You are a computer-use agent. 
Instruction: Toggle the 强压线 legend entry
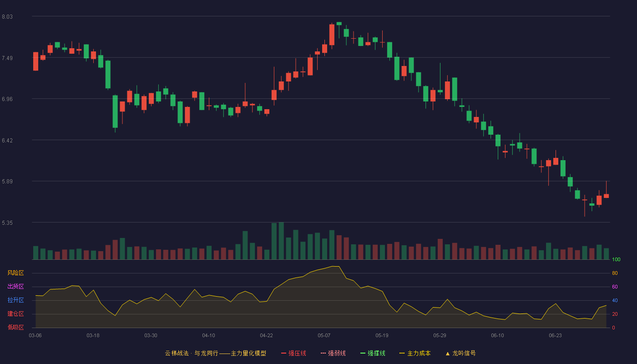[x=293, y=353]
